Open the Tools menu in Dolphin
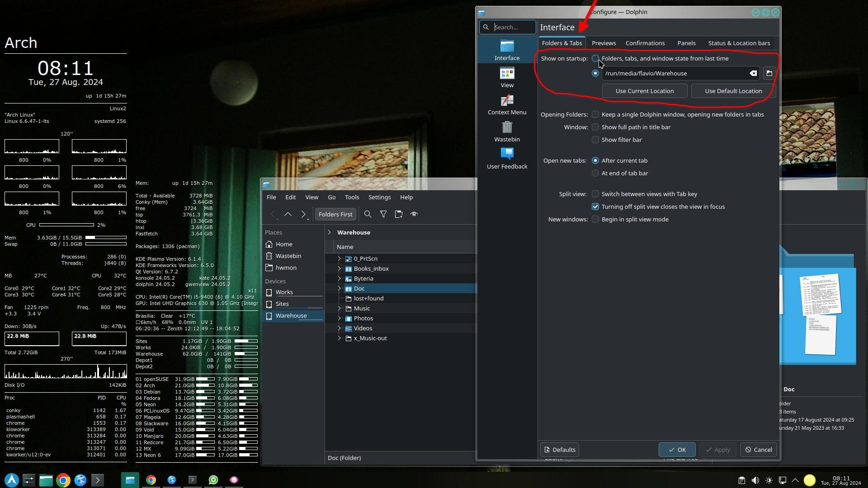Viewport: 868px width, 488px height. [x=352, y=197]
